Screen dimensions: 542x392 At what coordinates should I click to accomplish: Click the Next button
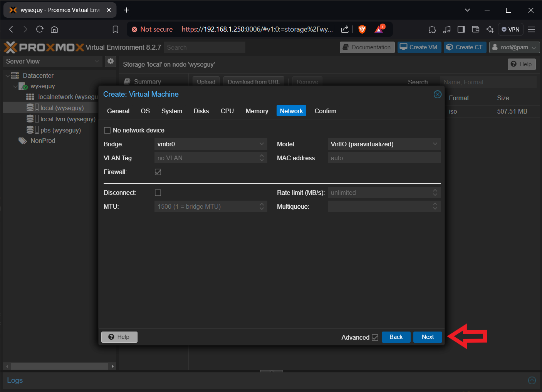(428, 337)
